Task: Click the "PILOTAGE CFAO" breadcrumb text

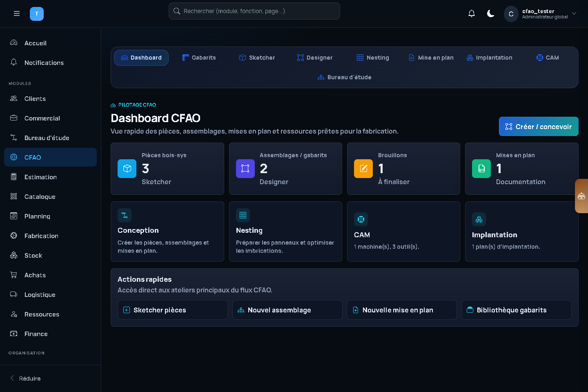Action: (137, 105)
